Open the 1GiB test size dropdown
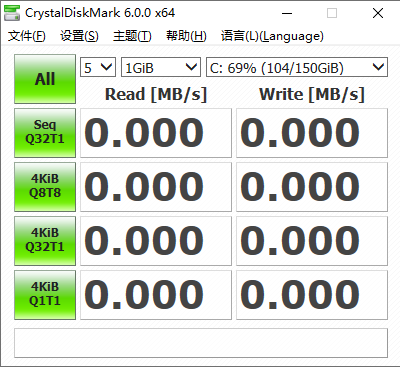Screen dimensions: 400x371 [x=161, y=67]
